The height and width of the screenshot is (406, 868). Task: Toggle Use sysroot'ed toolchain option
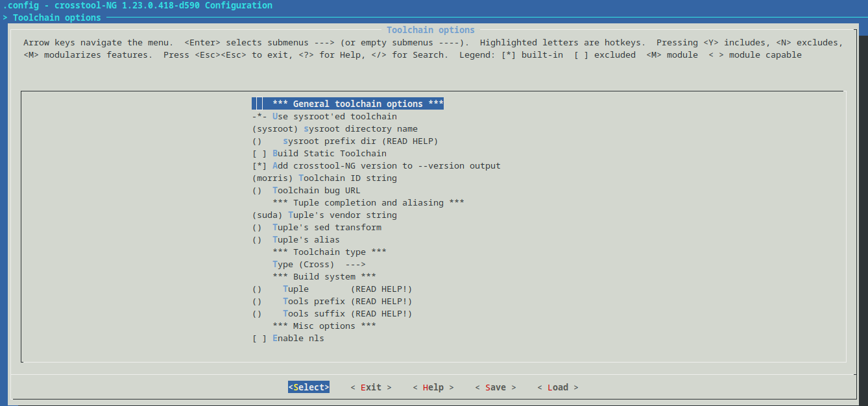(324, 116)
